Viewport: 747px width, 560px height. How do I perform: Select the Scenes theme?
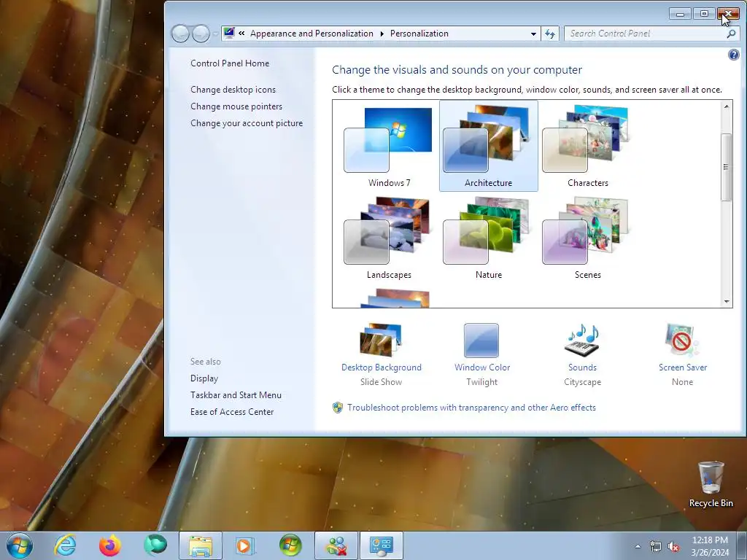[587, 238]
